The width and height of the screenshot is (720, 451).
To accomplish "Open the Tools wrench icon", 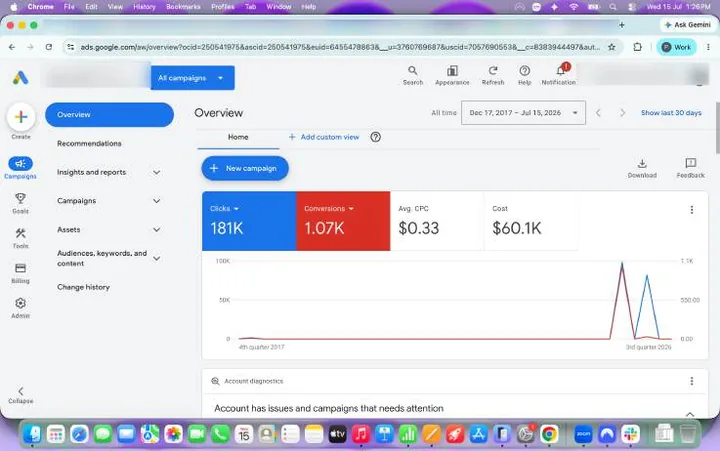I will pyautogui.click(x=20, y=233).
